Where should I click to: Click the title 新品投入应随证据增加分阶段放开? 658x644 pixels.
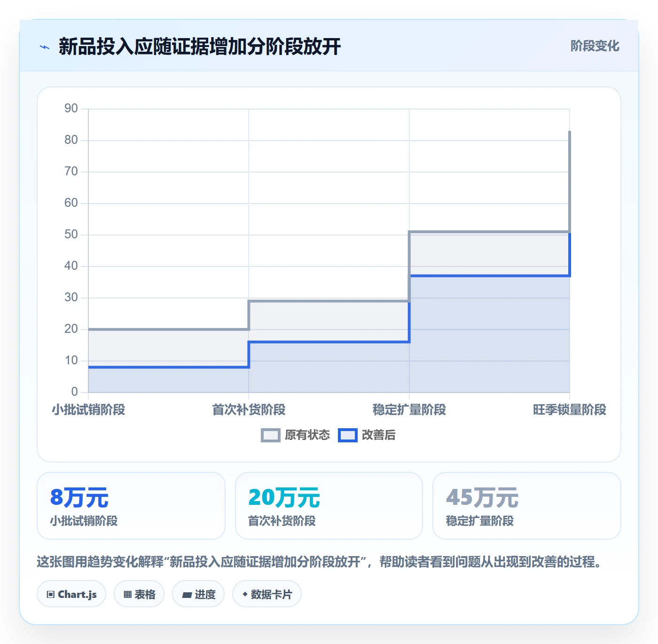click(x=200, y=47)
